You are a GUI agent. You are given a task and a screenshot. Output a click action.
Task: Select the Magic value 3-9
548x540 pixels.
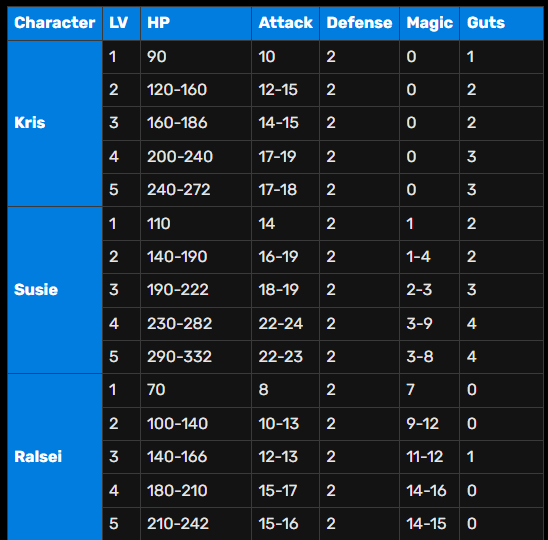430,324
